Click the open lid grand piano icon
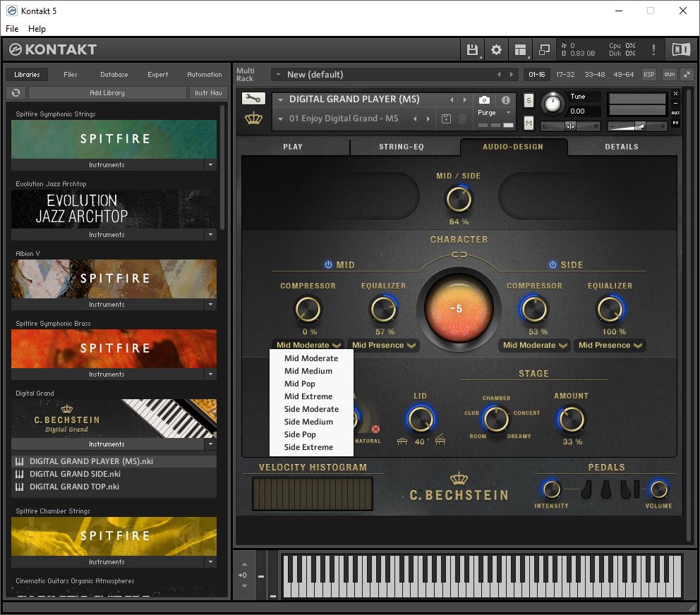Image resolution: width=700 pixels, height=615 pixels. 440,439
